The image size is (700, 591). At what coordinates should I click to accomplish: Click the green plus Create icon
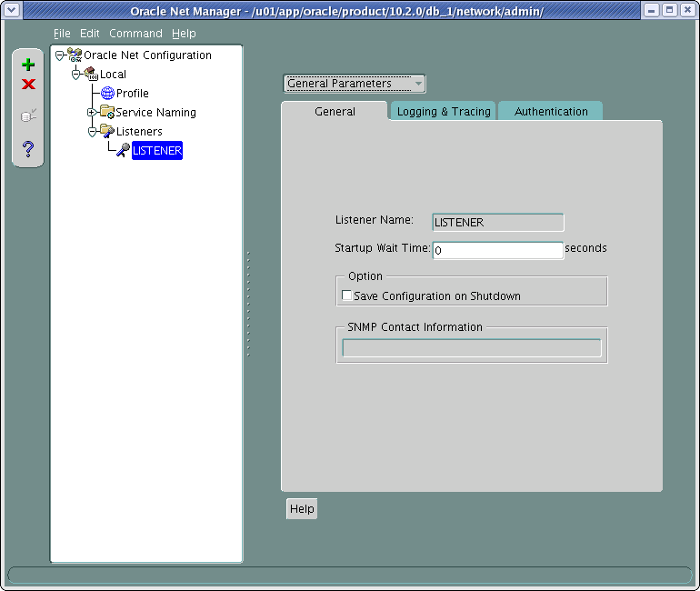tap(28, 65)
